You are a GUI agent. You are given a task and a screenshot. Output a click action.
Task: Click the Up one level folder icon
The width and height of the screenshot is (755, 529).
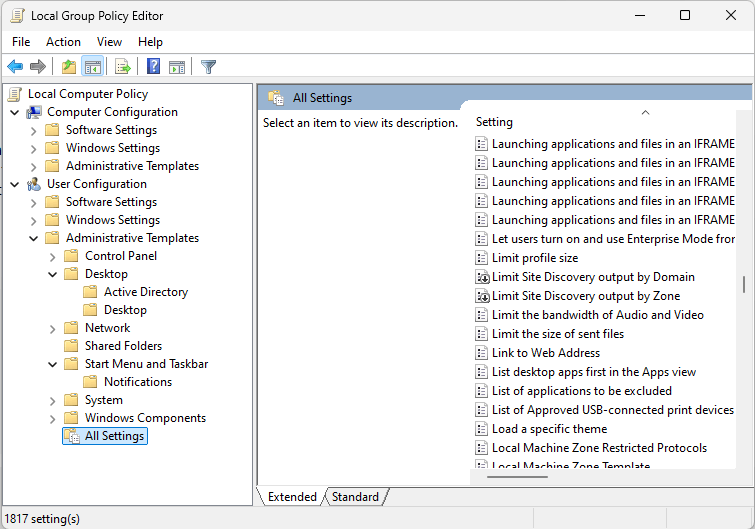coord(69,66)
